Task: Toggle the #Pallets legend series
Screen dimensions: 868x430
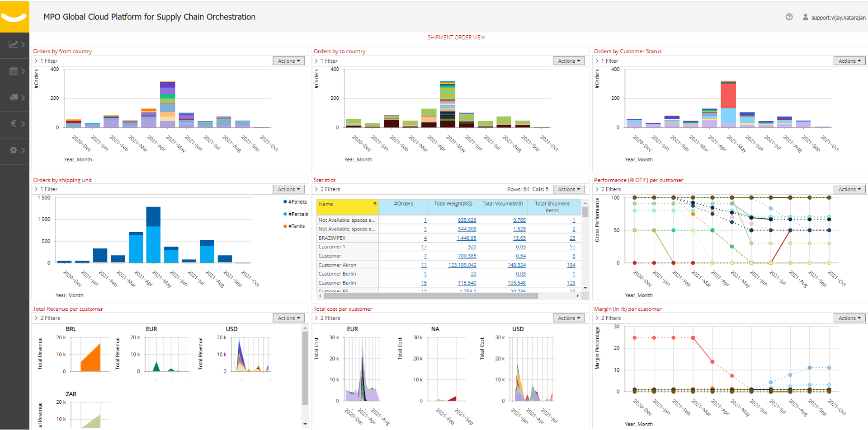Action: tap(295, 202)
